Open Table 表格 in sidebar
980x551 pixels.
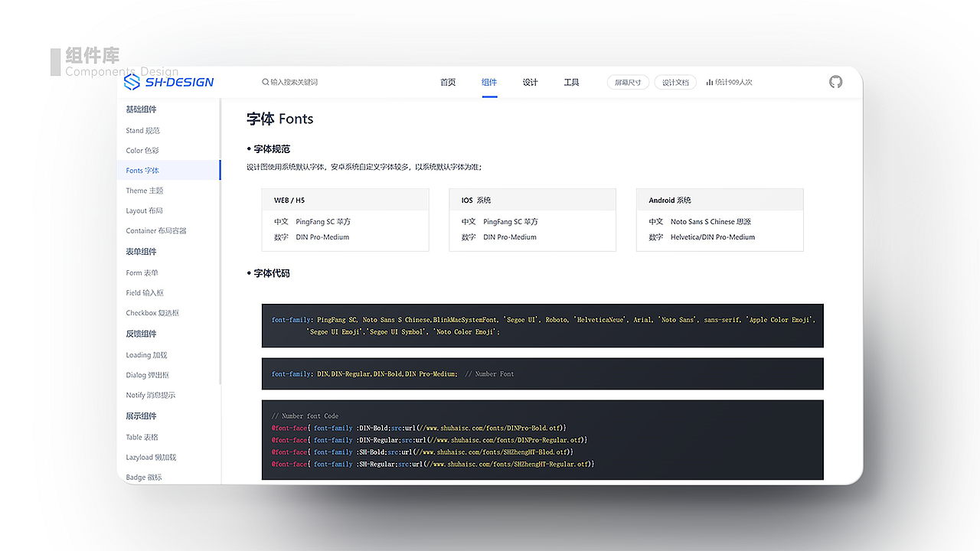[142, 437]
